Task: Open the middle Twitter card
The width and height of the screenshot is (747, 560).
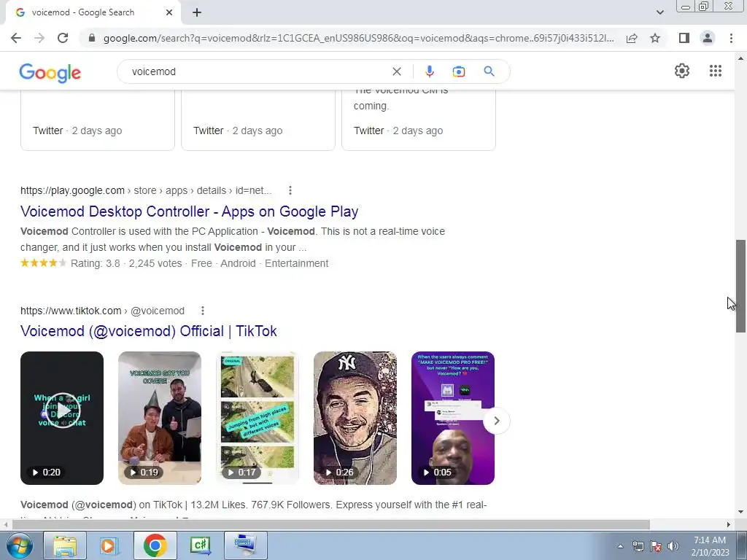Action: click(258, 122)
